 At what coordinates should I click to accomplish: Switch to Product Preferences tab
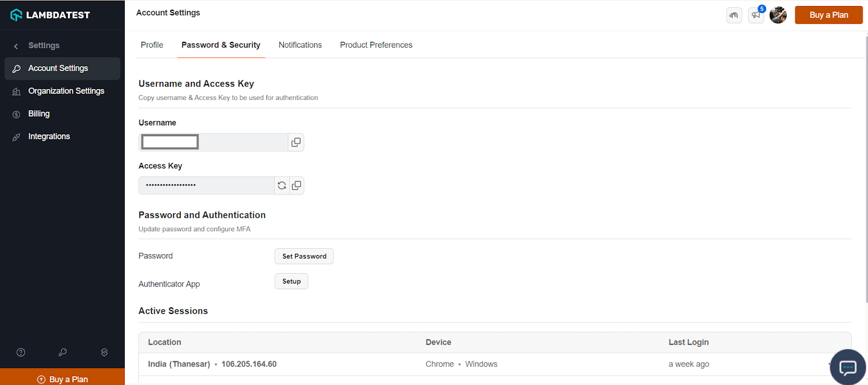click(x=376, y=45)
